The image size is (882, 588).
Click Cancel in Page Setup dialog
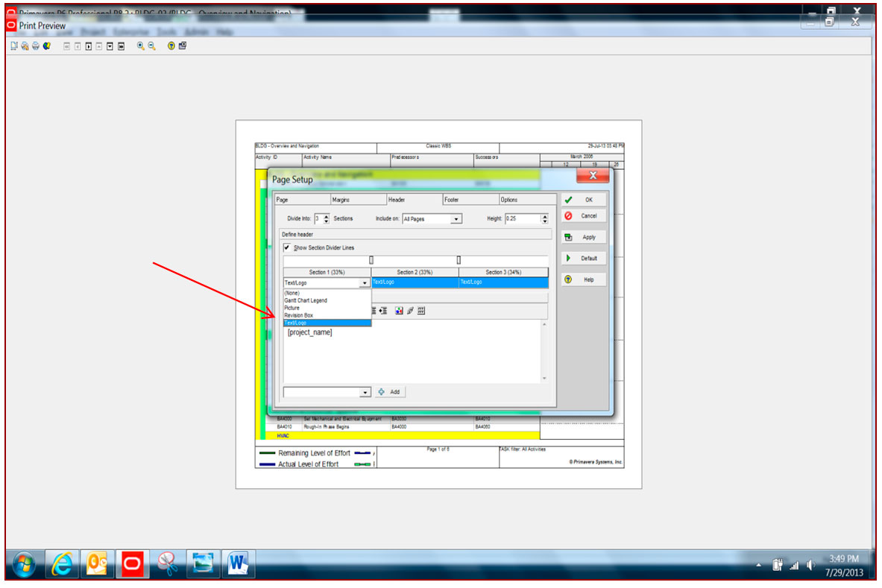coord(584,216)
